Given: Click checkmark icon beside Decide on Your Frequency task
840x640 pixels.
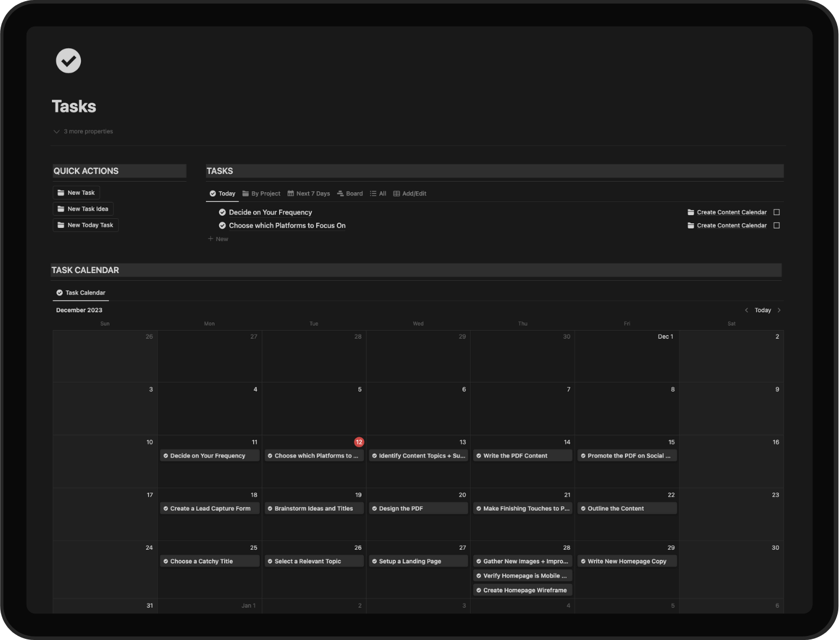Looking at the screenshot, I should 222,212.
